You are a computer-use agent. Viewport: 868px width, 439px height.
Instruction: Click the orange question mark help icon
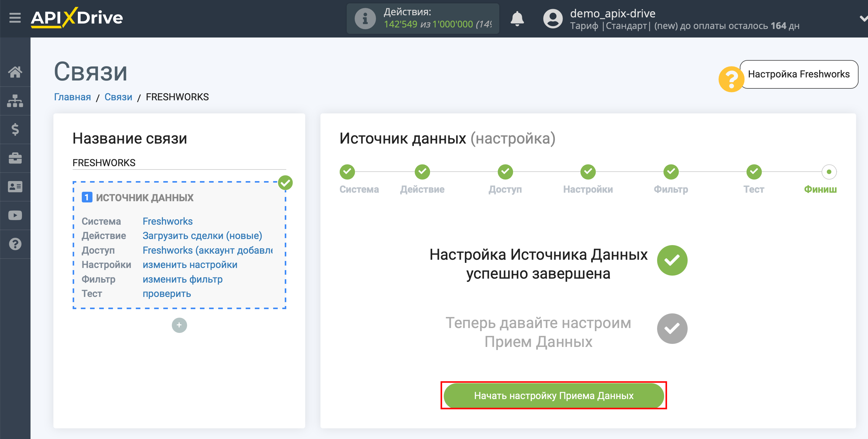731,79
